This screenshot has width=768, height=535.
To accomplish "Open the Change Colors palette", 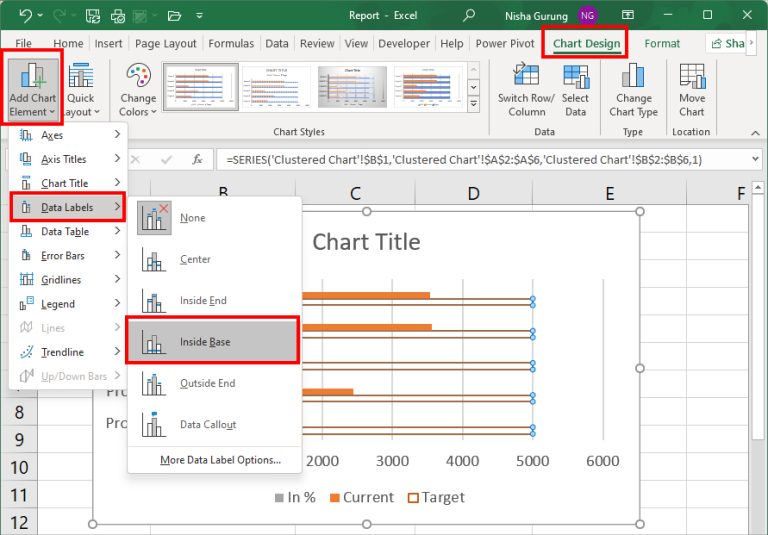I will pyautogui.click(x=138, y=90).
